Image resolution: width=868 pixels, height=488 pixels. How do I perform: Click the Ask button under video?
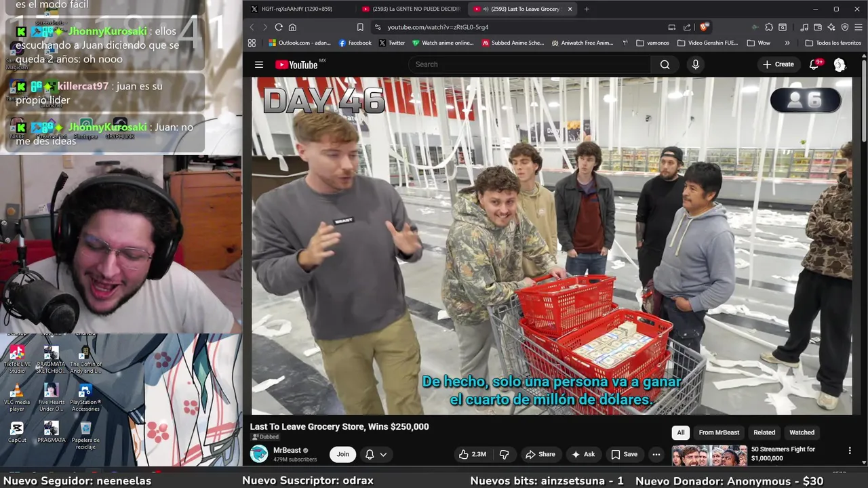(583, 454)
